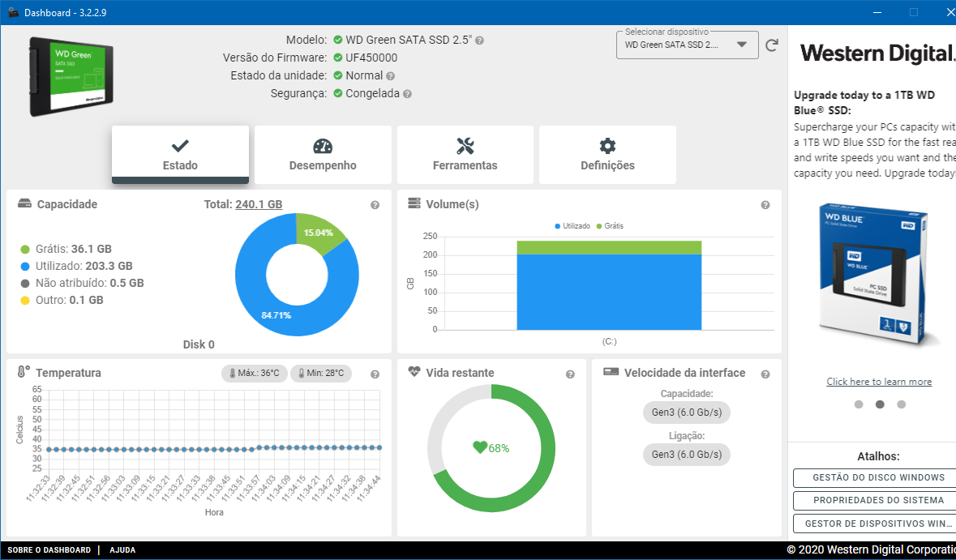Click the Min: 28°C temperature badge
This screenshot has height=560, width=956.
point(321,373)
